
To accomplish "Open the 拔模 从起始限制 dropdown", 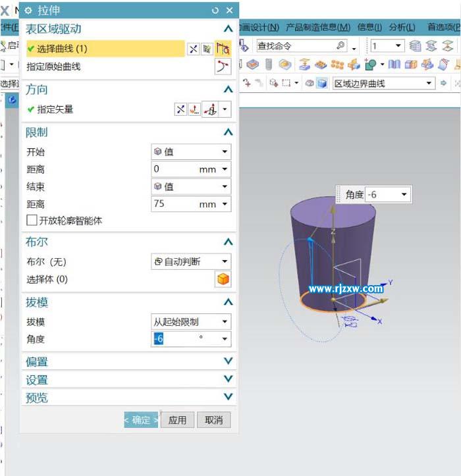I will tap(191, 322).
